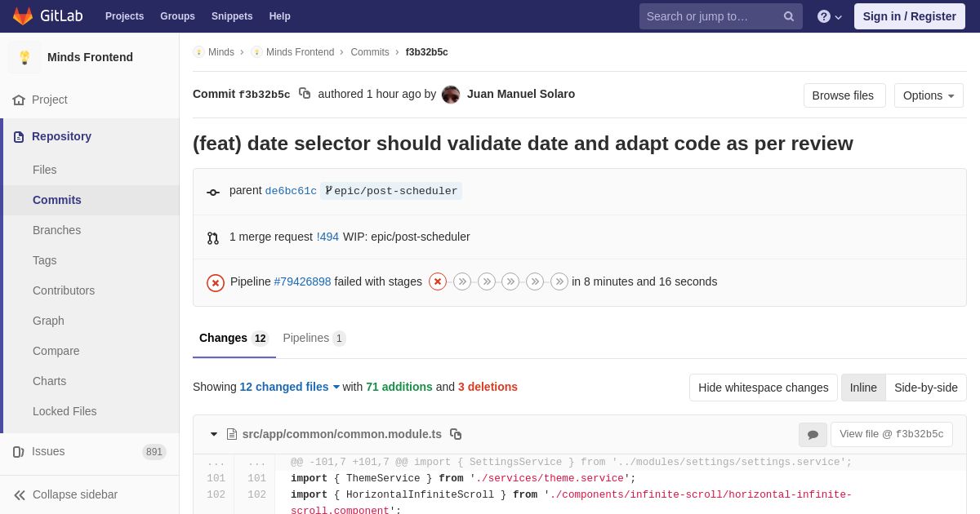The height and width of the screenshot is (514, 980).
Task: Click the Browse files button
Action: 843,95
